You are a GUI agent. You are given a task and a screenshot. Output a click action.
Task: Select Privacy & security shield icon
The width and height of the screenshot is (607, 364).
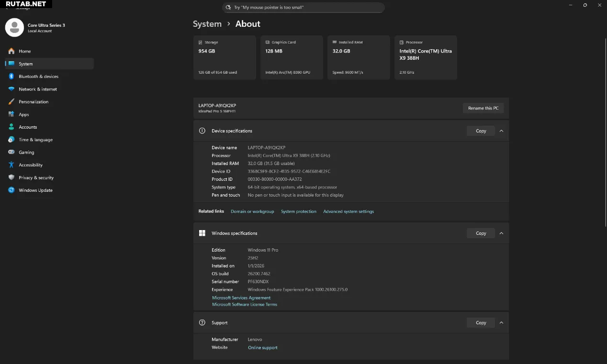(x=11, y=177)
